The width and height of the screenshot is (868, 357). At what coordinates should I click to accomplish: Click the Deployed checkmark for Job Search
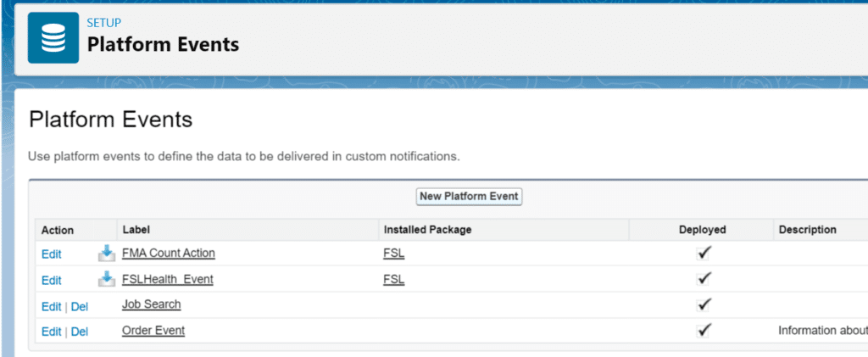point(704,304)
